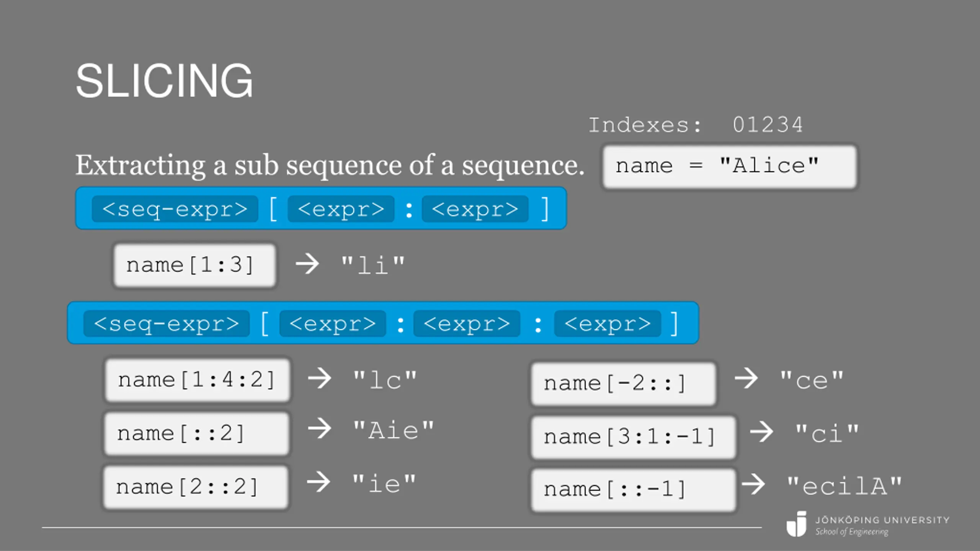The image size is (980, 551).
Task: Click the SLICING slide title
Action: click(164, 81)
